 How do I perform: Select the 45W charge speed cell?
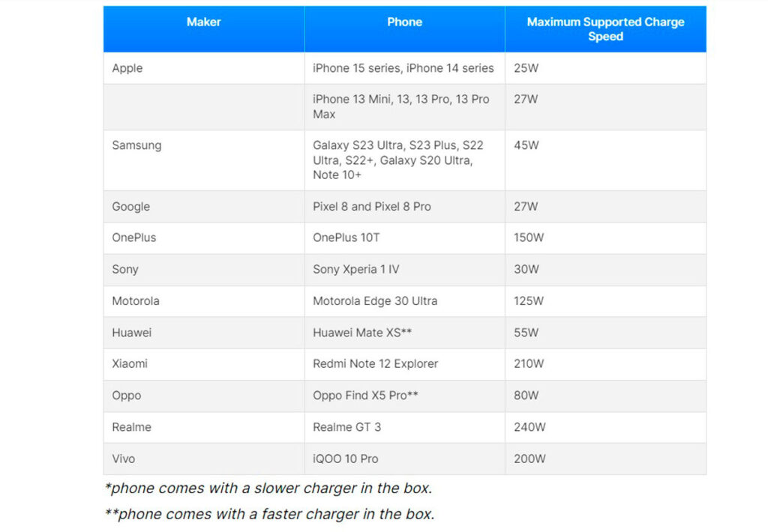click(x=526, y=145)
